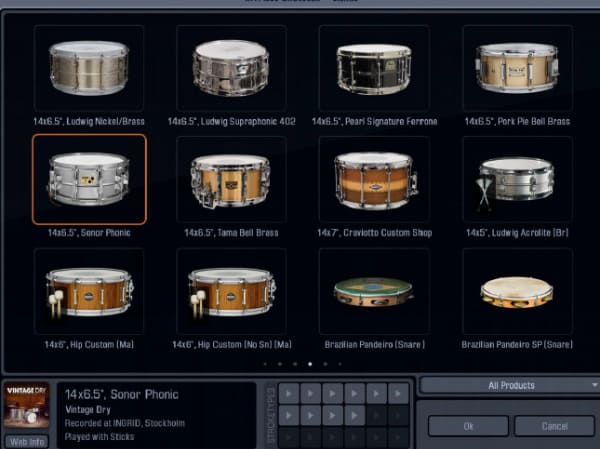Preview the fifth stroke type in top row

[377, 393]
